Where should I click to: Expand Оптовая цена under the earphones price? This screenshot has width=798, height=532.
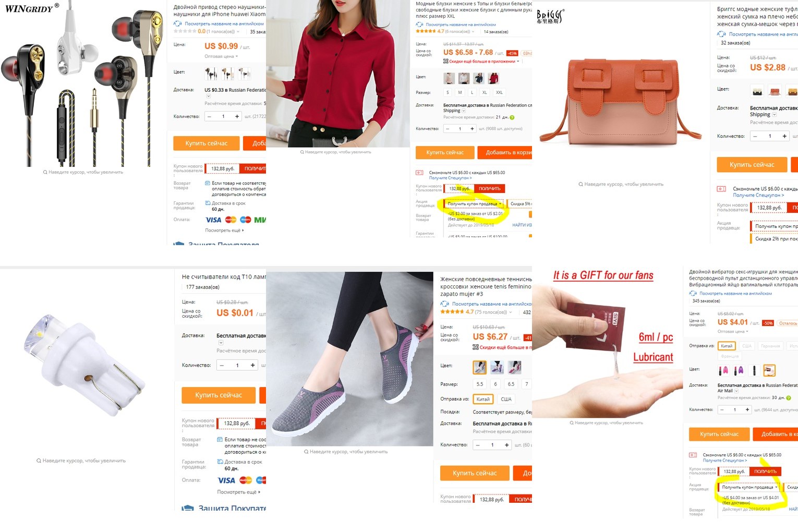221,56
